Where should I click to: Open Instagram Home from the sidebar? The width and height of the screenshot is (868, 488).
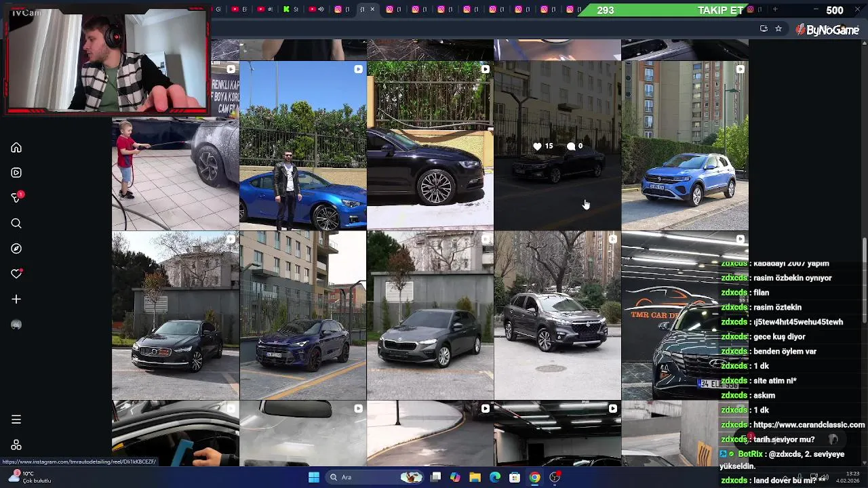[x=16, y=148]
